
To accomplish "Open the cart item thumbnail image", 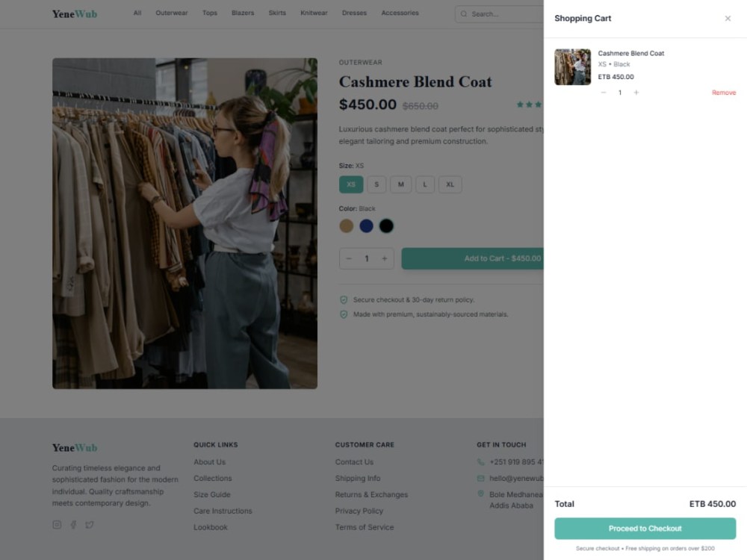I will pyautogui.click(x=573, y=67).
